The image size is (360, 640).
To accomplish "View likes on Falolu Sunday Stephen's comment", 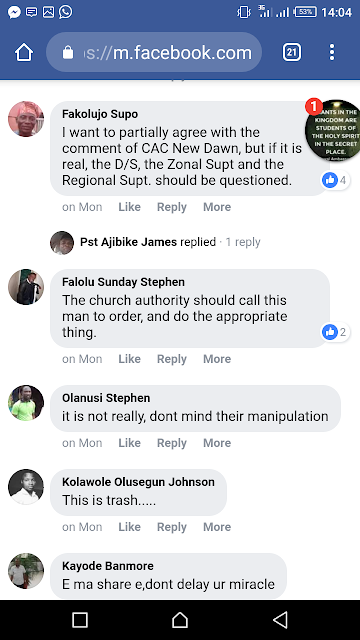I will tap(335, 332).
